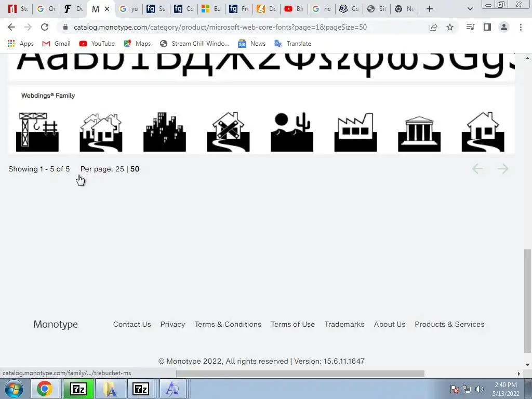Viewport: 532px width, 399px height.
Task: Open the Contact Us link
Action: click(132, 324)
